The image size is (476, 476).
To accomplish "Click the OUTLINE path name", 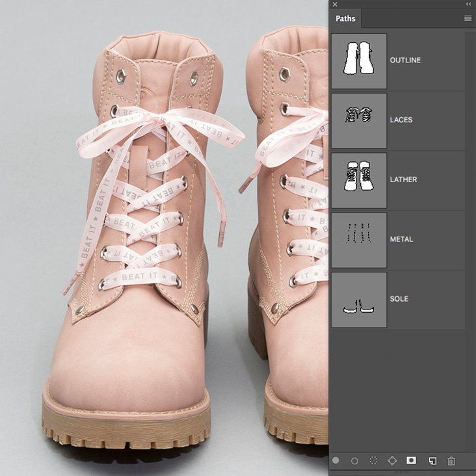I will tap(405, 60).
